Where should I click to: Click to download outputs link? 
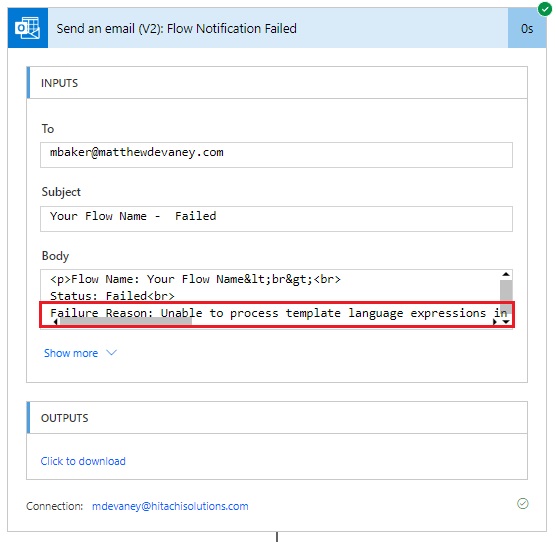pos(83,461)
